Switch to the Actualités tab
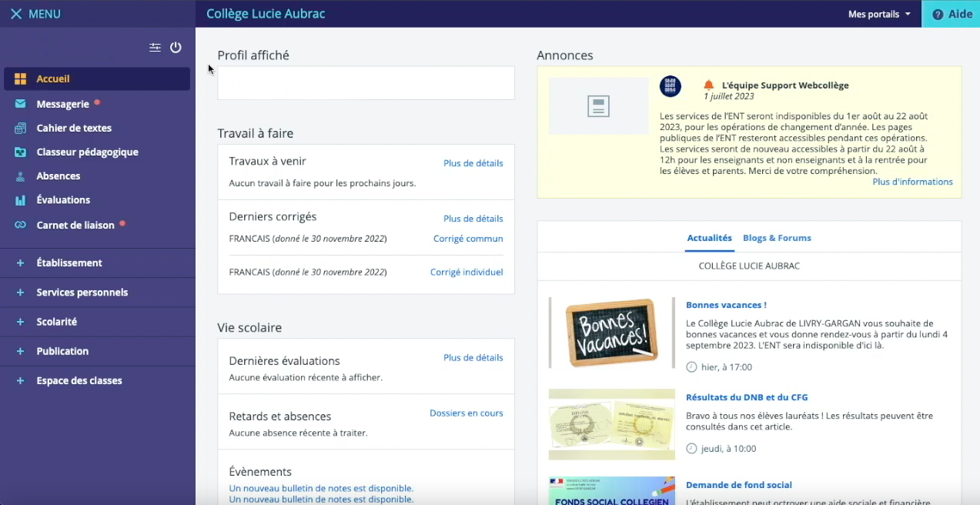Viewport: 980px width, 505px height. point(709,238)
